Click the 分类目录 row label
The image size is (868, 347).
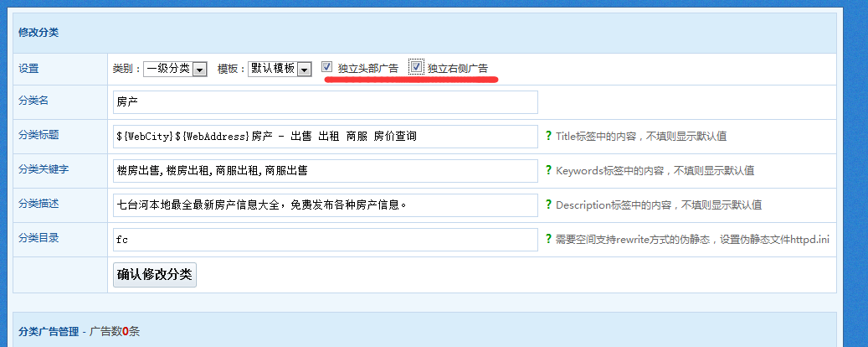click(x=39, y=238)
